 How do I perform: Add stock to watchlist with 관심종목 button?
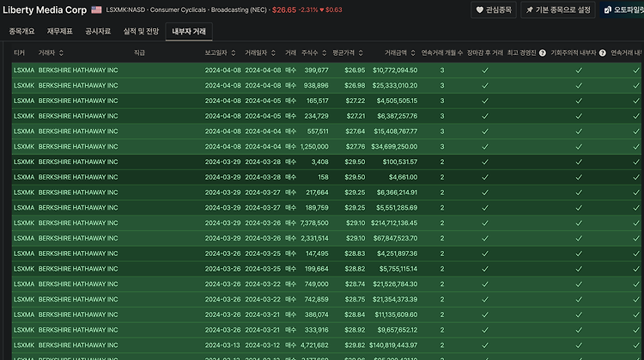tap(493, 9)
